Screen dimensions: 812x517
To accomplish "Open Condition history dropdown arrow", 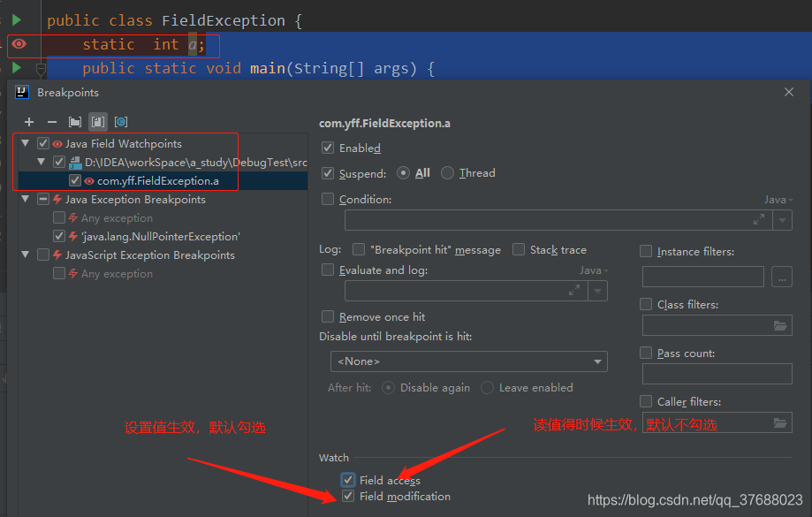I will point(782,220).
